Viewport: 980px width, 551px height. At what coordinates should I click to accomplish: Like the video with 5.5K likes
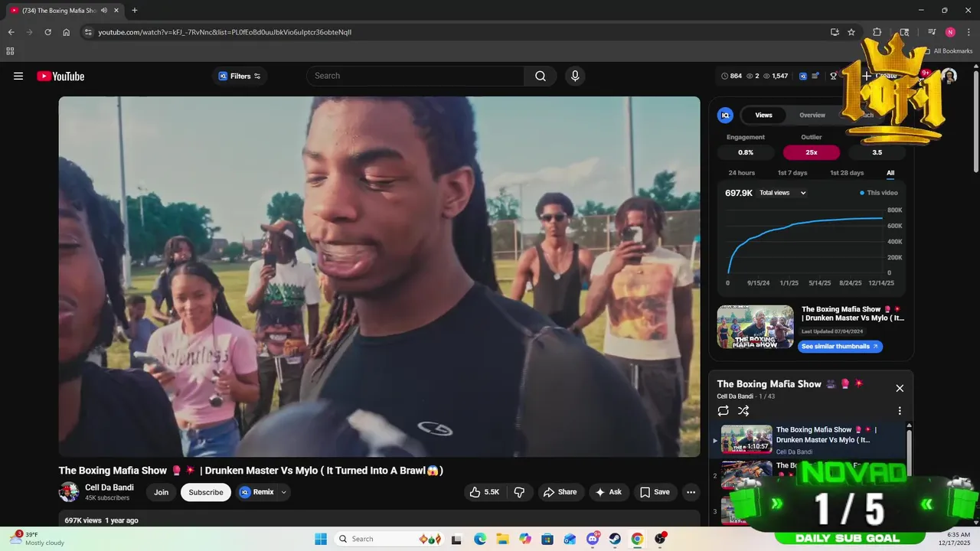click(x=484, y=492)
